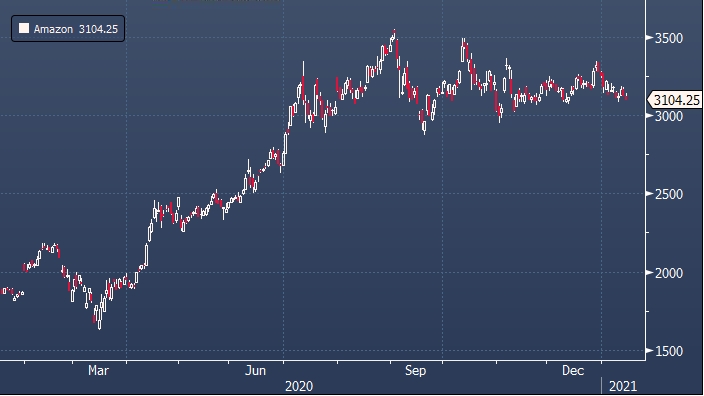
Task: Click the 3000 price axis label
Action: [x=669, y=116]
